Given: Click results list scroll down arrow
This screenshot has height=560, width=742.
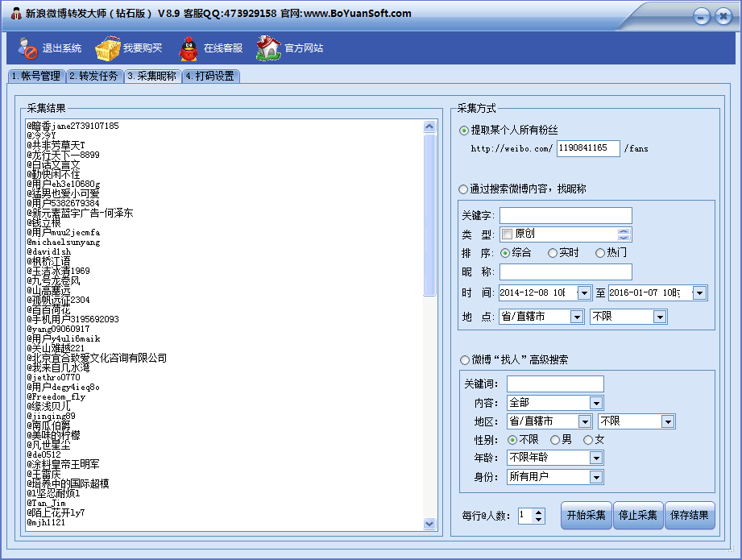Looking at the screenshot, I should 429,524.
